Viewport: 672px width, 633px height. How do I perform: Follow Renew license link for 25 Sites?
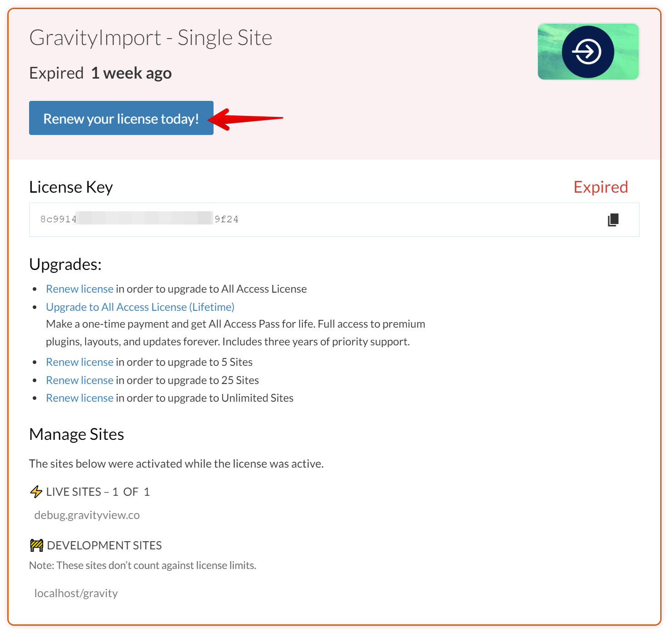pos(80,380)
